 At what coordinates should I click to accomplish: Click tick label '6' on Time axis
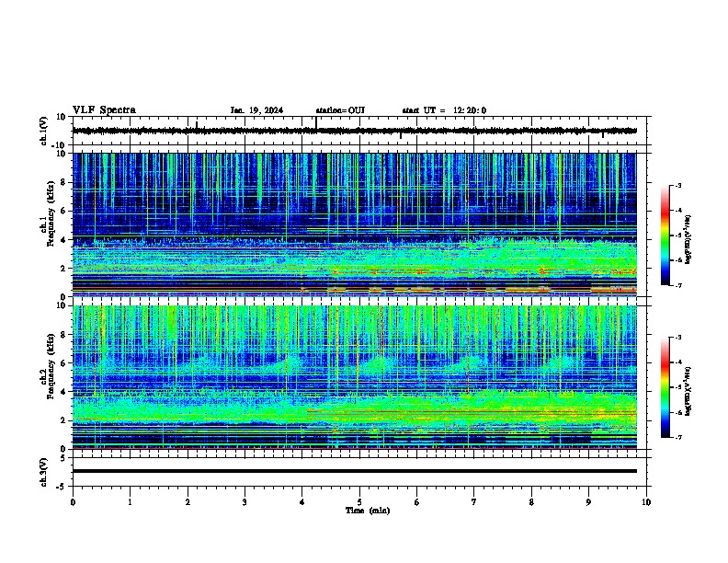[x=417, y=502]
